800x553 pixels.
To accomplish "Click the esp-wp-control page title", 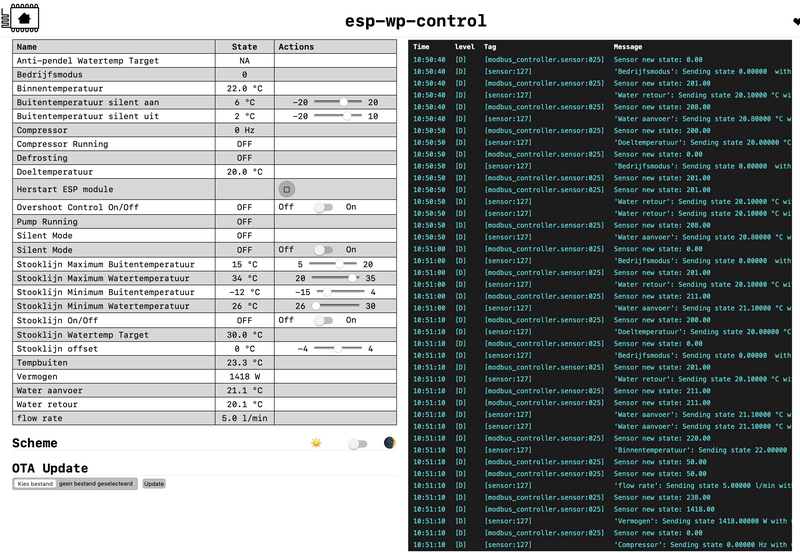I will [415, 21].
